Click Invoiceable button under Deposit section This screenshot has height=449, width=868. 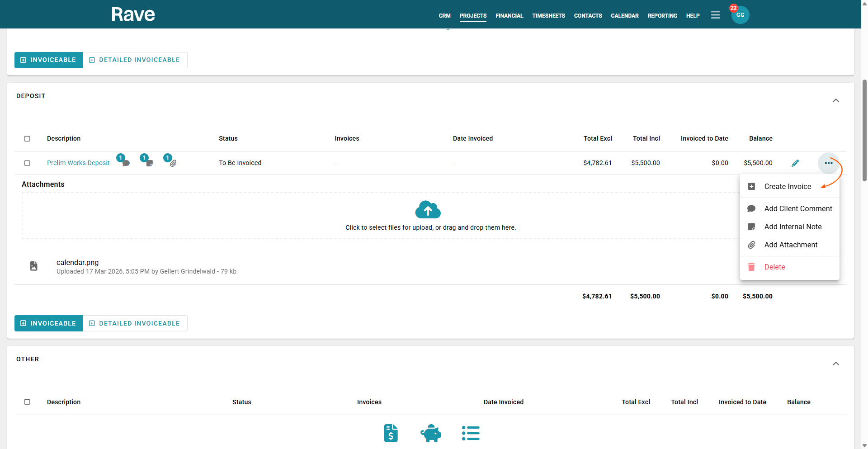pyautogui.click(x=49, y=323)
